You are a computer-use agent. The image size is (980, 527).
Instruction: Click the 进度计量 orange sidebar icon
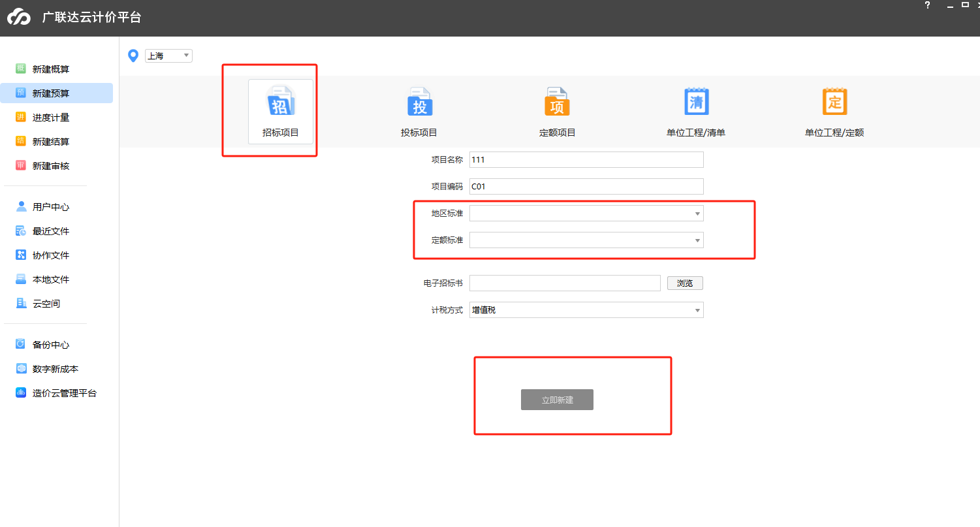[x=21, y=117]
